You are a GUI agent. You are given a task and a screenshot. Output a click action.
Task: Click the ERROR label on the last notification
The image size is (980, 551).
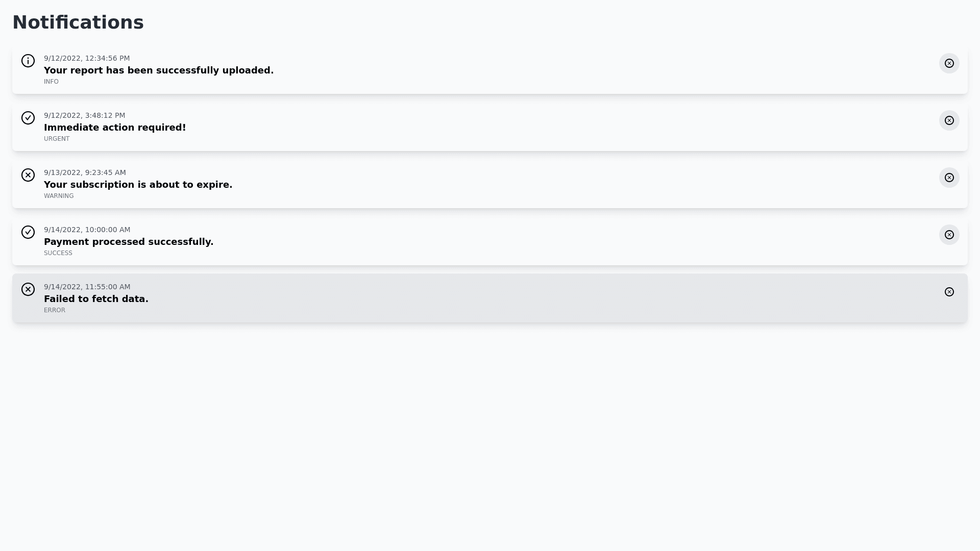pos(55,310)
